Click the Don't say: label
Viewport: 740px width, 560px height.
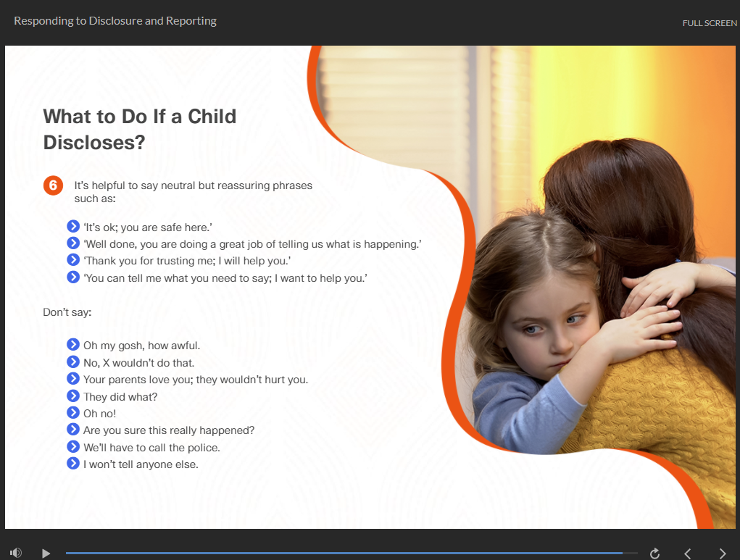pos(67,312)
